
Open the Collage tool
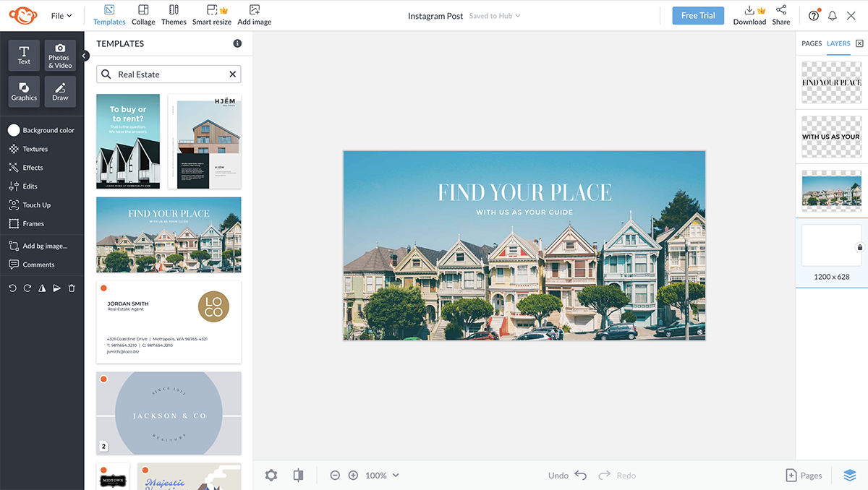point(143,14)
